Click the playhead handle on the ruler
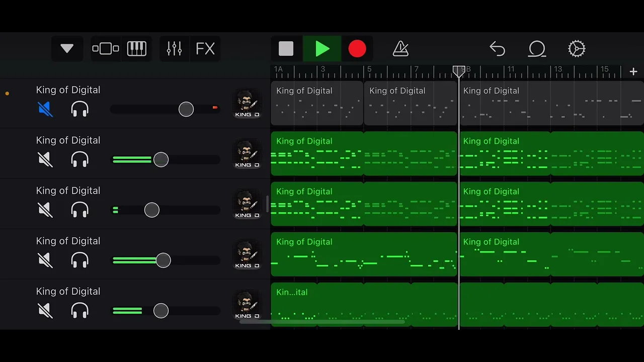The image size is (644, 362). [458, 71]
